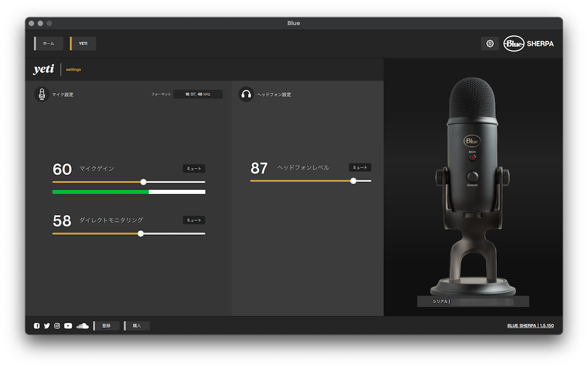Click the フォーマット label
This screenshot has height=368, width=588.
pos(161,94)
